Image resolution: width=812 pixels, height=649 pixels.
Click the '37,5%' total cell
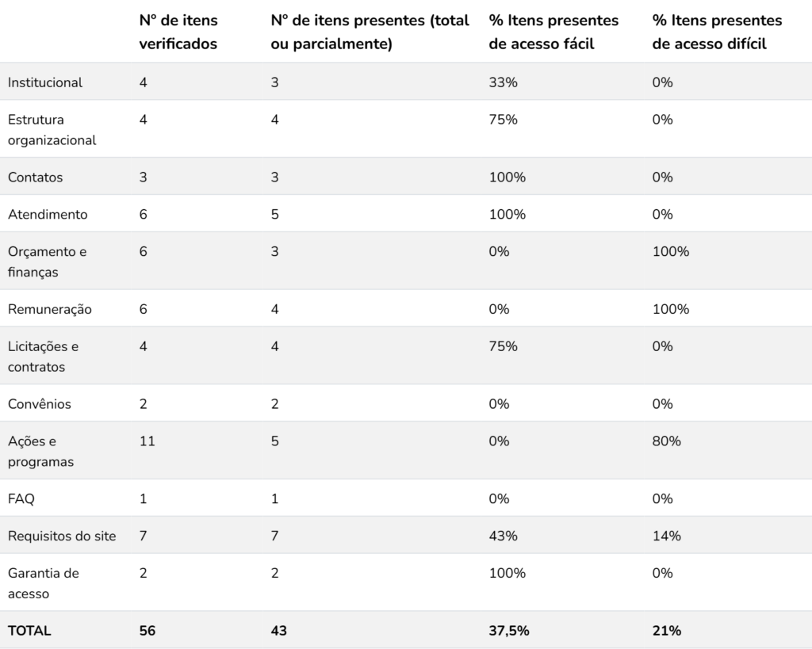[509, 631]
